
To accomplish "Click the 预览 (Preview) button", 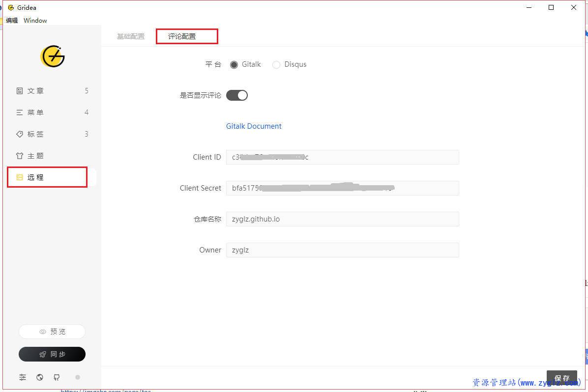I will point(52,332).
